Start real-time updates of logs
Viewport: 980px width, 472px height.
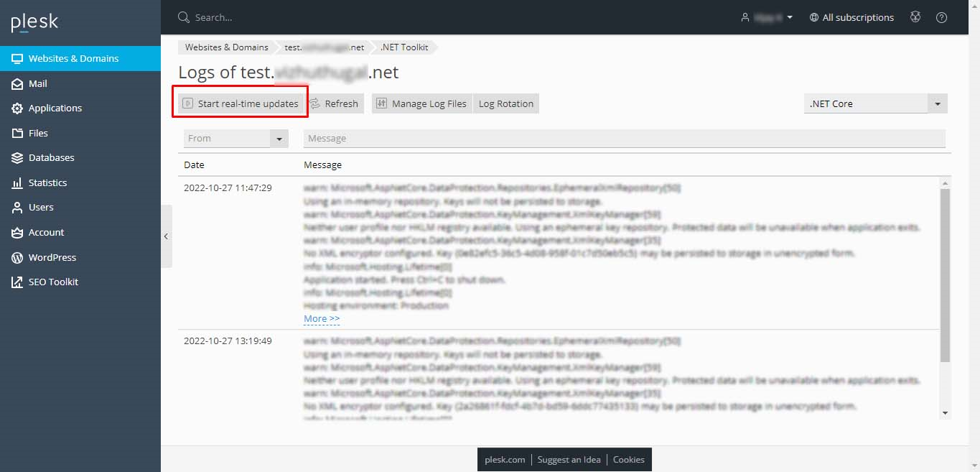pos(241,103)
